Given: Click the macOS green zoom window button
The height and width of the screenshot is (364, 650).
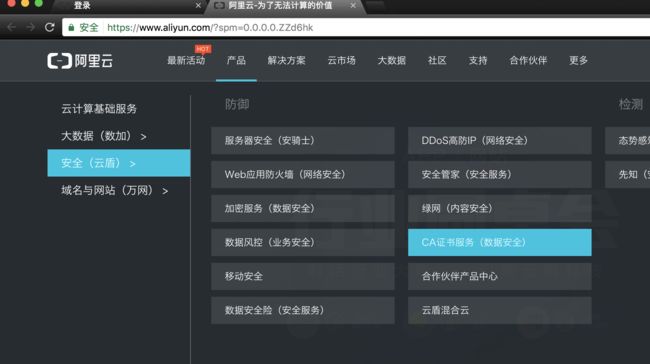Looking at the screenshot, I should (x=38, y=3).
